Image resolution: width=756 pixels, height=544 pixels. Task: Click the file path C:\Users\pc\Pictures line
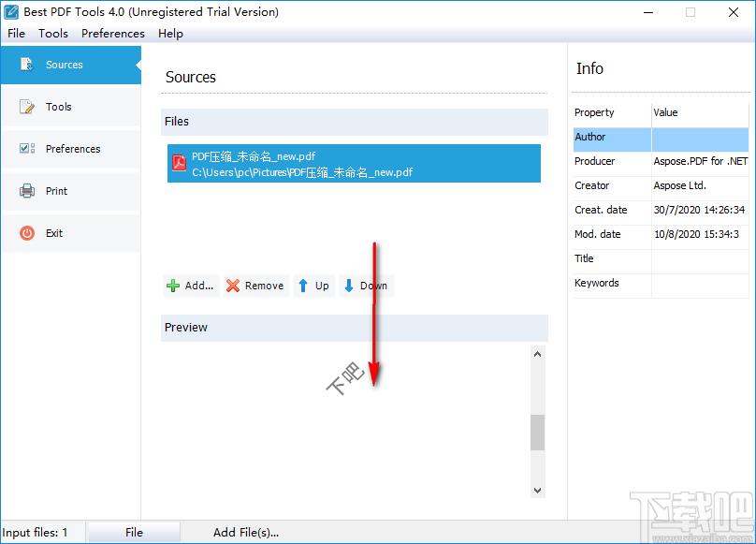(x=302, y=172)
